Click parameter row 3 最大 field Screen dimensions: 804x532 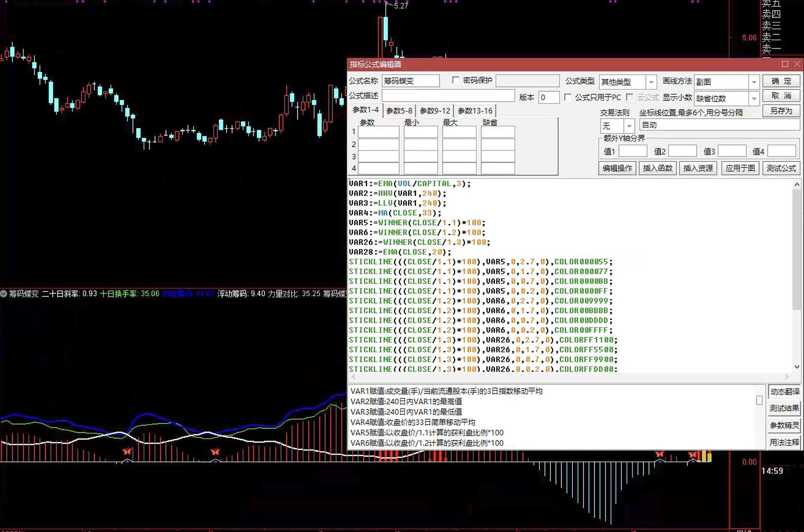point(459,156)
